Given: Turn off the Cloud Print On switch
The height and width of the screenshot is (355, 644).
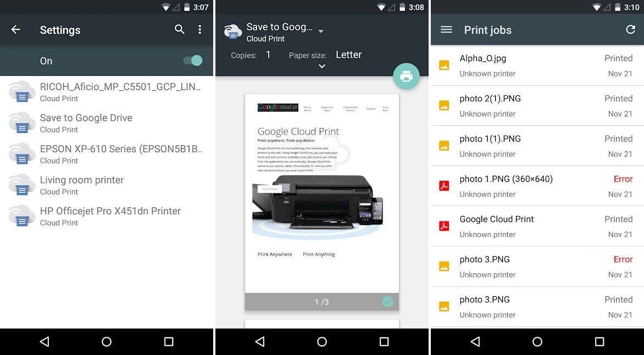Looking at the screenshot, I should [193, 60].
